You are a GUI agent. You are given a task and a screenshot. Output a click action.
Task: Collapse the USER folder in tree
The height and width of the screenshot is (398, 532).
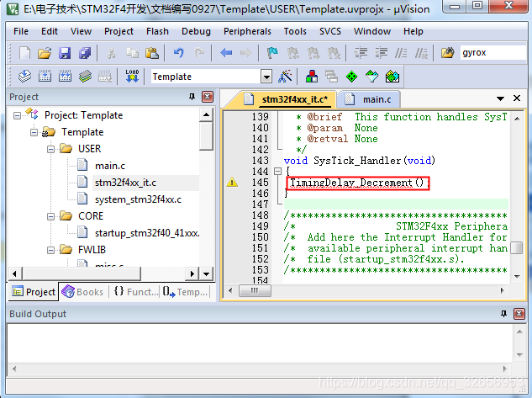[x=50, y=149]
